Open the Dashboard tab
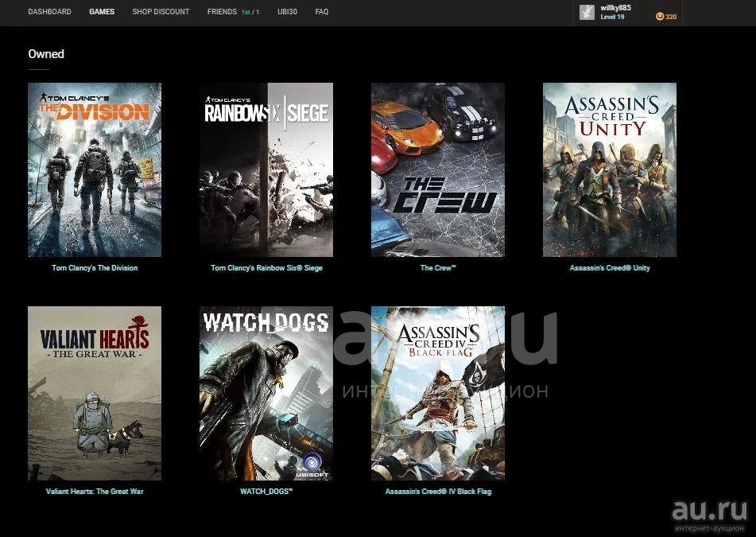 [49, 12]
